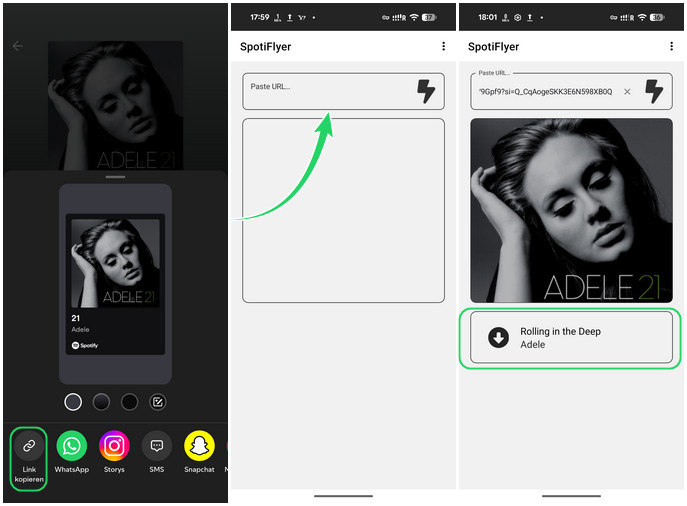Share via SMS
The height and width of the screenshot is (506, 687).
click(156, 452)
